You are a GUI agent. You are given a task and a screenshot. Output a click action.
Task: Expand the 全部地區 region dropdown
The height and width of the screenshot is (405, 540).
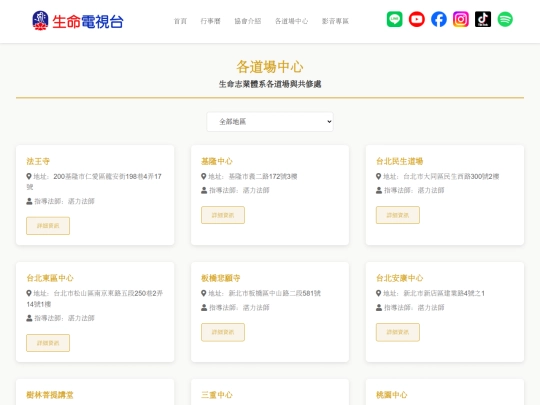point(270,122)
